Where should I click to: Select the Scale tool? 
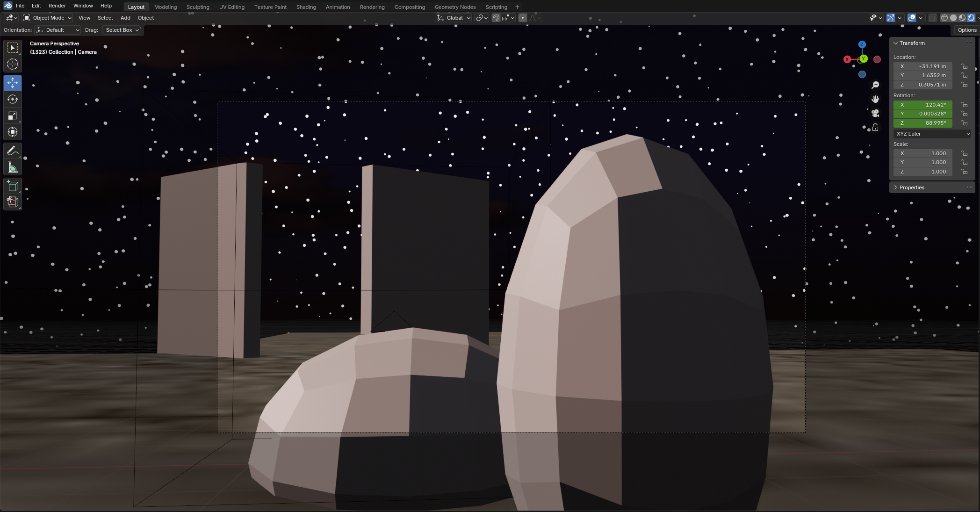pyautogui.click(x=13, y=115)
